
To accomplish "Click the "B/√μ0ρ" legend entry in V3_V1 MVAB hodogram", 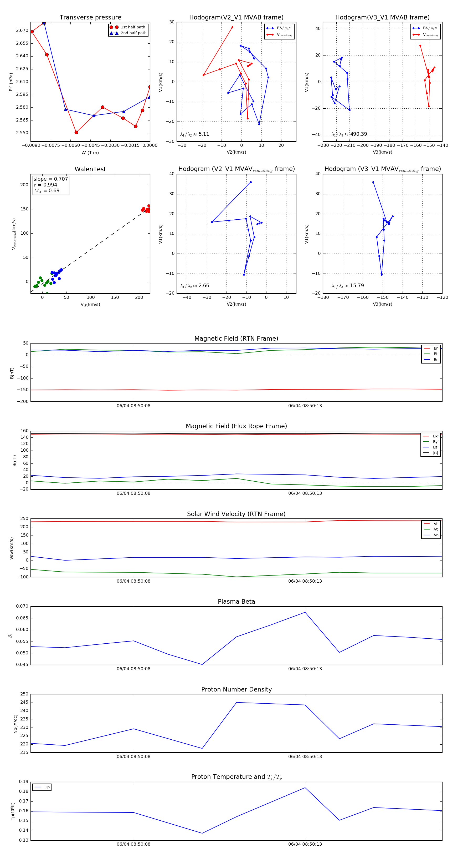I will 425,28.
